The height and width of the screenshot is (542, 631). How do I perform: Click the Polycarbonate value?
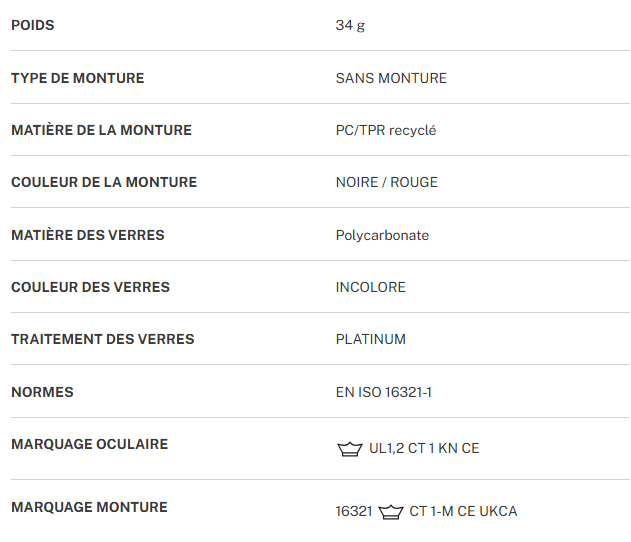[382, 235]
